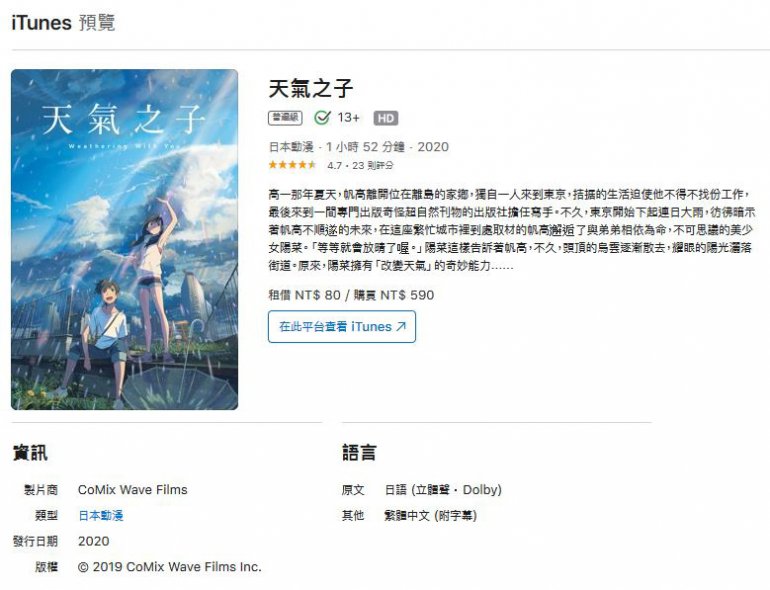Image resolution: width=770 pixels, height=590 pixels.
Task: Click the CoMix Wave Films studio name
Action: 133,490
